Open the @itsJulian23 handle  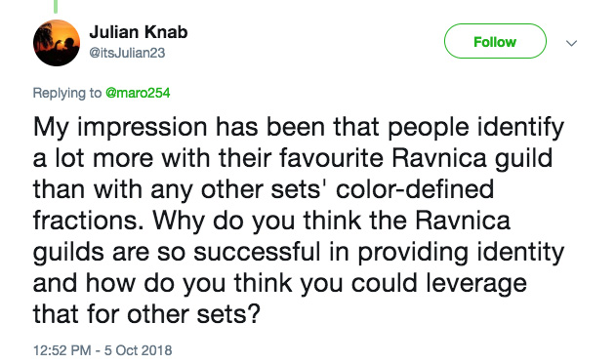point(127,53)
